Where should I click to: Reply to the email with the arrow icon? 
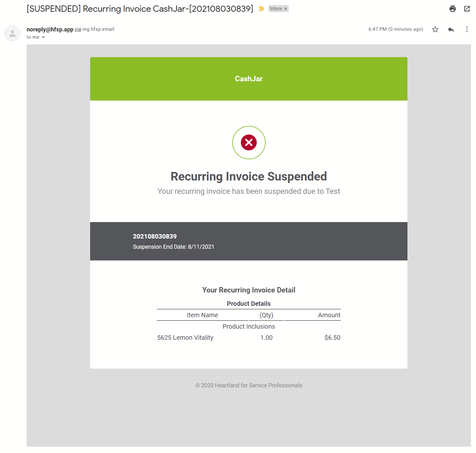451,29
